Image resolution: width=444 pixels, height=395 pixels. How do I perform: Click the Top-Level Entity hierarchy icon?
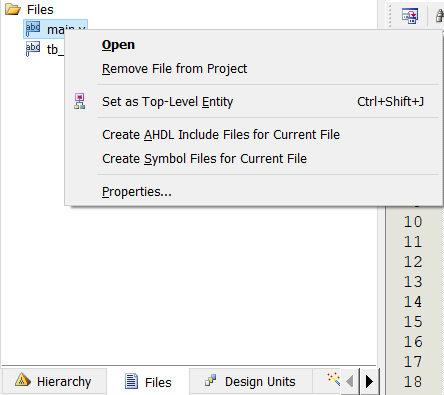tap(79, 101)
